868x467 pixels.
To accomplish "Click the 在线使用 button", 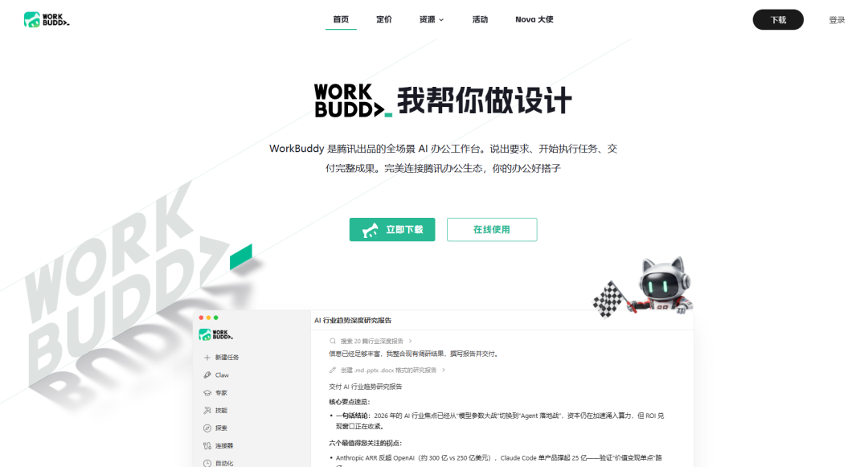I will [492, 230].
